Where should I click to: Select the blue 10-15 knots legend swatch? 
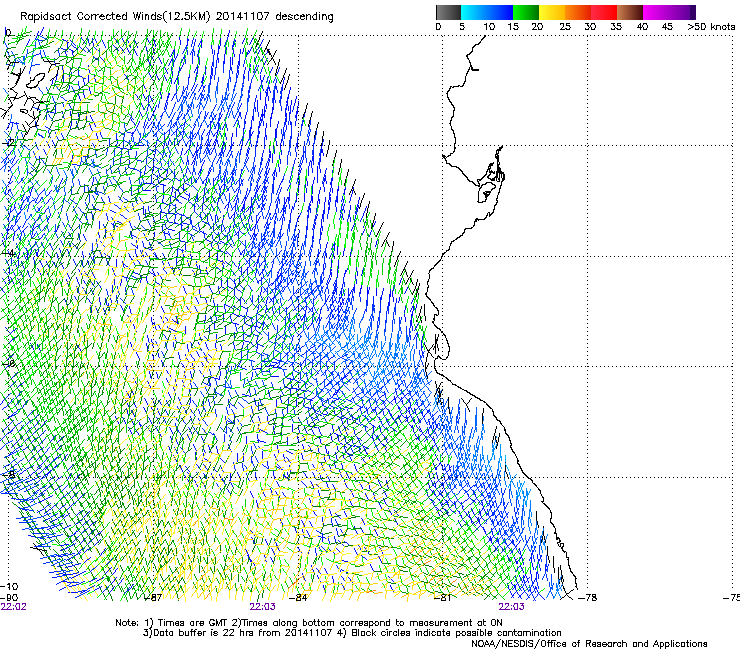click(x=500, y=12)
